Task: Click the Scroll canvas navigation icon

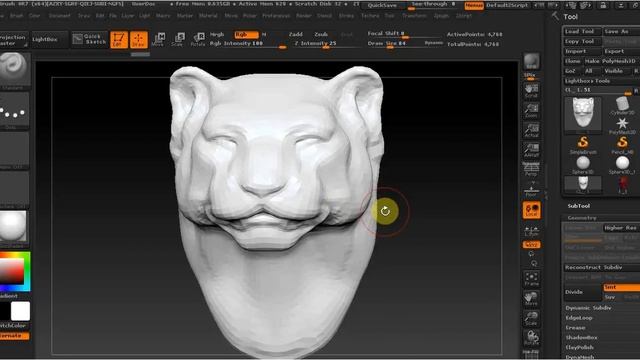Action: pos(531,91)
